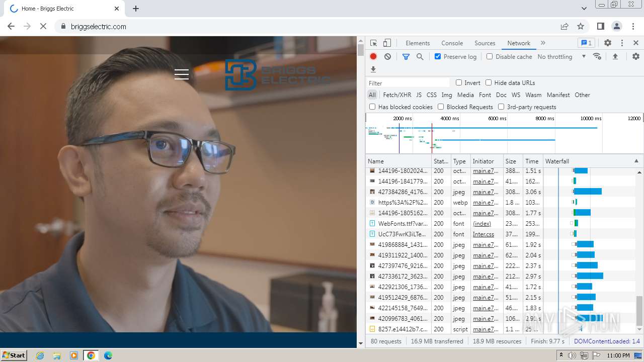Open network search magnifier

pos(420,57)
